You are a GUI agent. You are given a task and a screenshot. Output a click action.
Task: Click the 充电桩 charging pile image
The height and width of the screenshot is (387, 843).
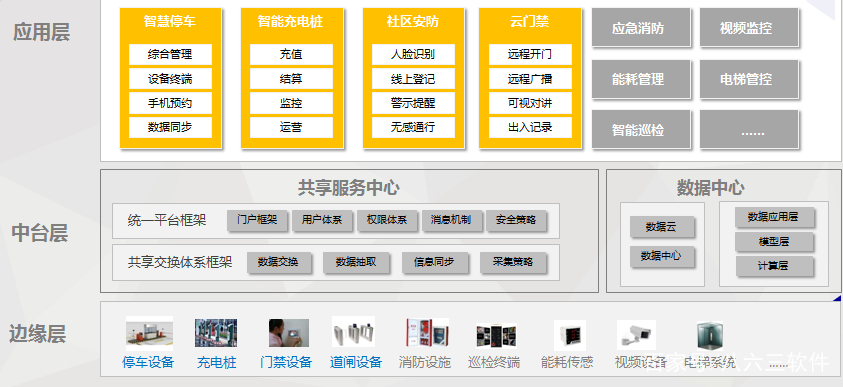click(x=216, y=333)
